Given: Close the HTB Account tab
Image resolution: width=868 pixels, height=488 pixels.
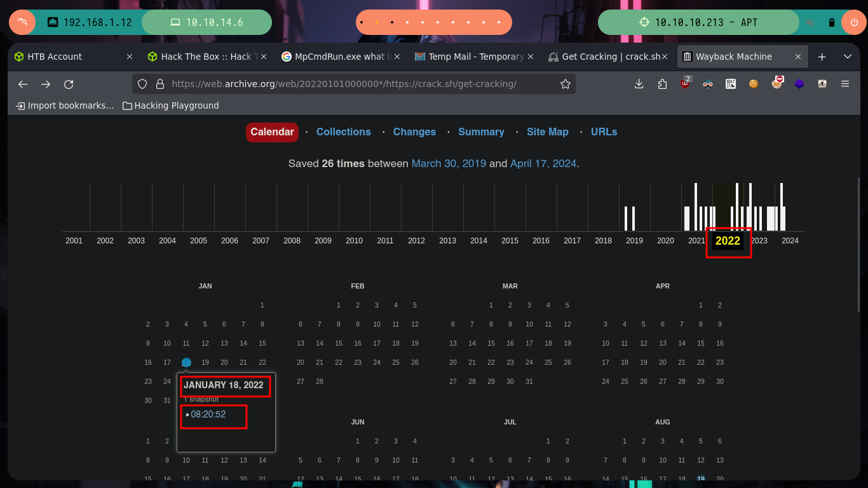Looking at the screenshot, I should point(130,57).
